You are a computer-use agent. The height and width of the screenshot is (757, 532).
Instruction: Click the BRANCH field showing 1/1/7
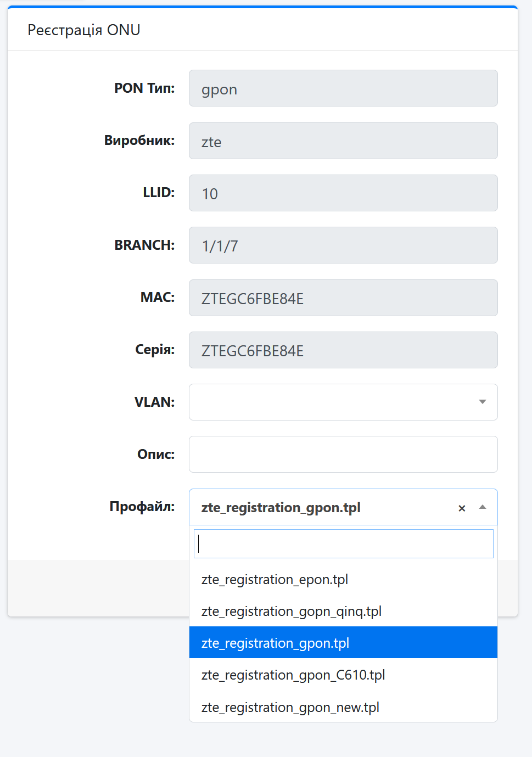[343, 245]
